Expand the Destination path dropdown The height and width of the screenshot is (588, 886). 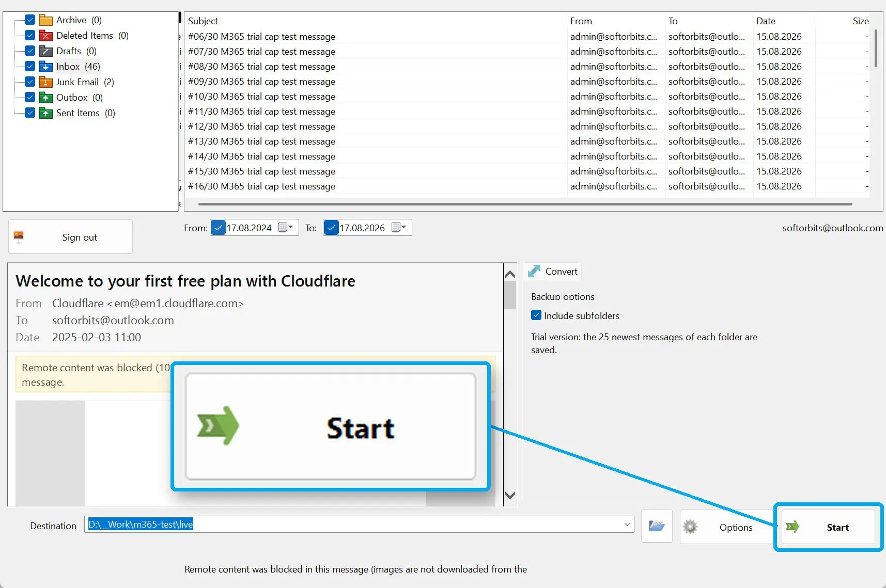[627, 525]
